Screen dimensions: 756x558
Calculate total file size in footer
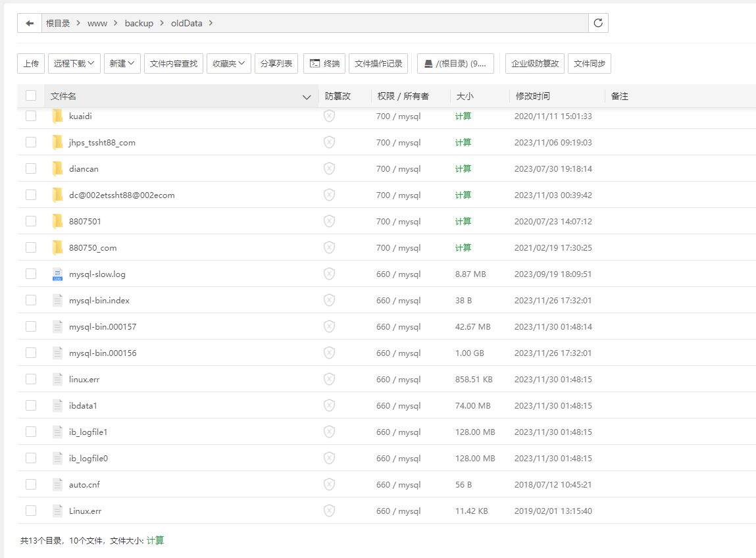pos(155,541)
